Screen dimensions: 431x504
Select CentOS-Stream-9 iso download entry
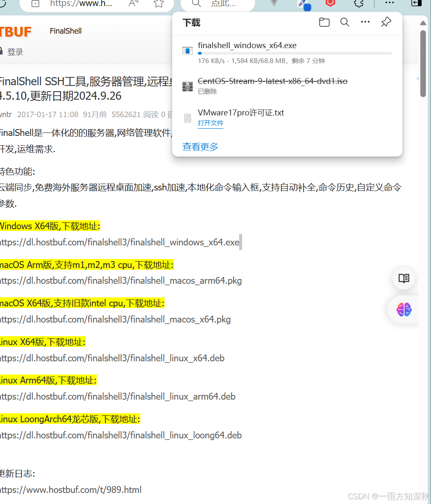click(287, 86)
